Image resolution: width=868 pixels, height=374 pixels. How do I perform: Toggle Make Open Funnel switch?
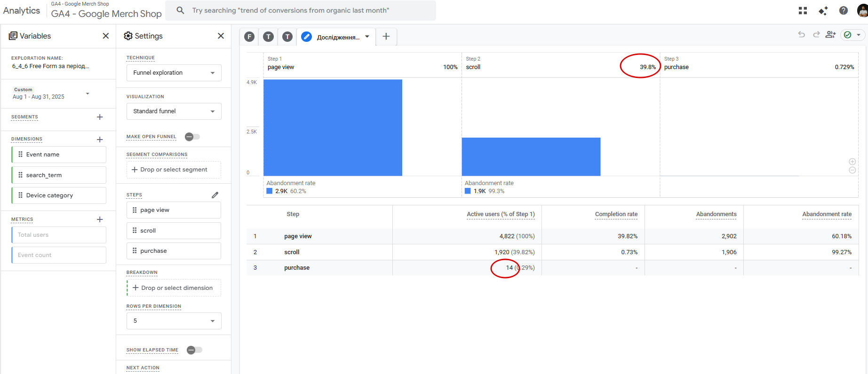tap(192, 137)
